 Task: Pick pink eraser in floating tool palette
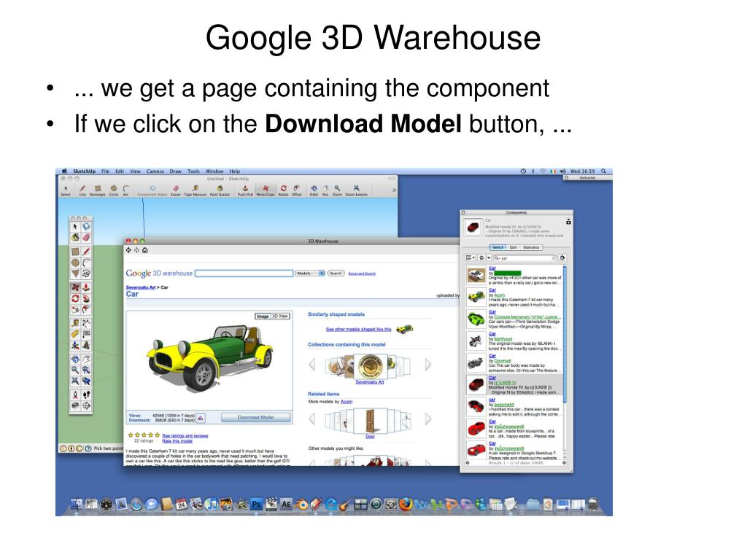coord(86,237)
